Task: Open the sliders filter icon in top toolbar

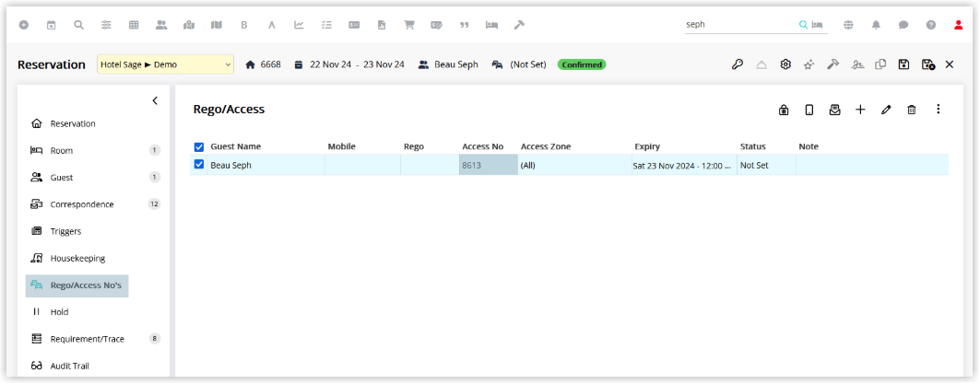Action: click(106, 25)
